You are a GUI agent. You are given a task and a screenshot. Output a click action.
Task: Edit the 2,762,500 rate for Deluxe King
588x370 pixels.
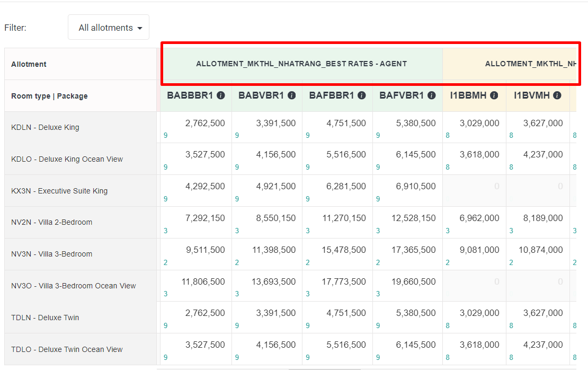coord(204,124)
